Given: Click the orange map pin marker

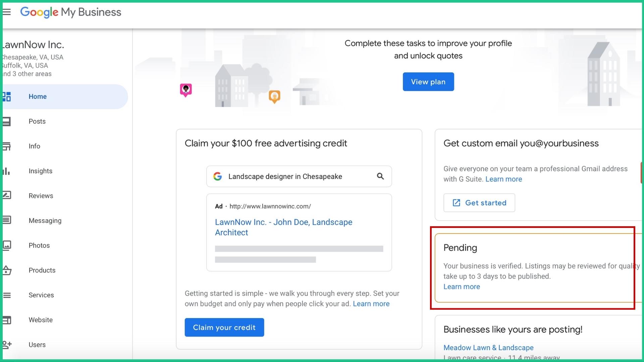Looking at the screenshot, I should (x=274, y=97).
